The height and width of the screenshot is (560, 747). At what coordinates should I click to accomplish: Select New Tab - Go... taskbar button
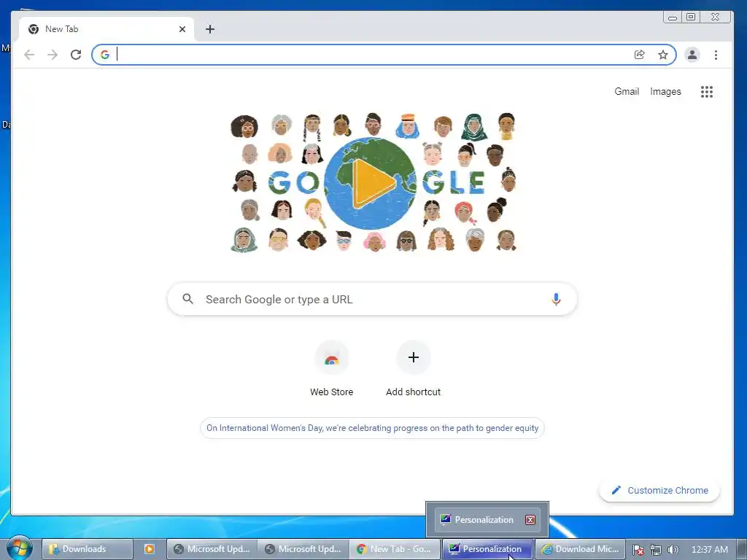(395, 549)
